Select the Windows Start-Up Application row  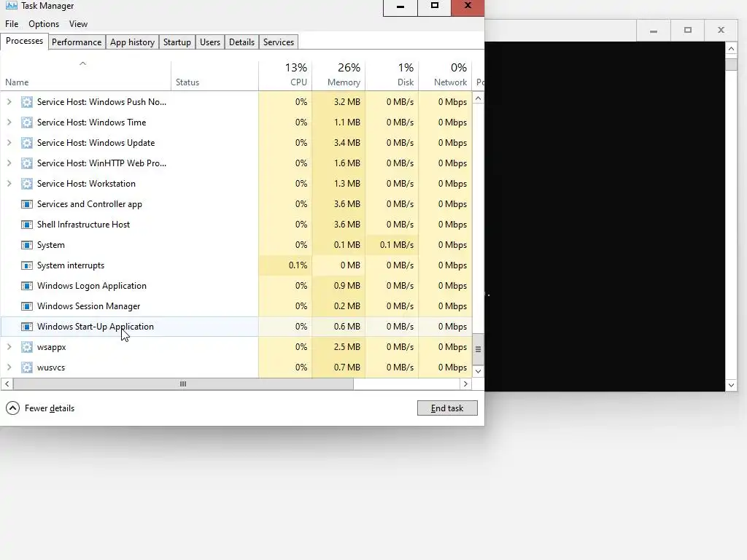point(236,327)
